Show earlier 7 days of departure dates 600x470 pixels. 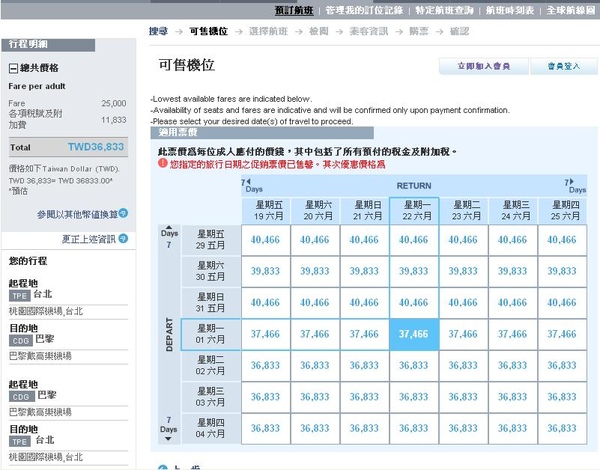click(169, 227)
